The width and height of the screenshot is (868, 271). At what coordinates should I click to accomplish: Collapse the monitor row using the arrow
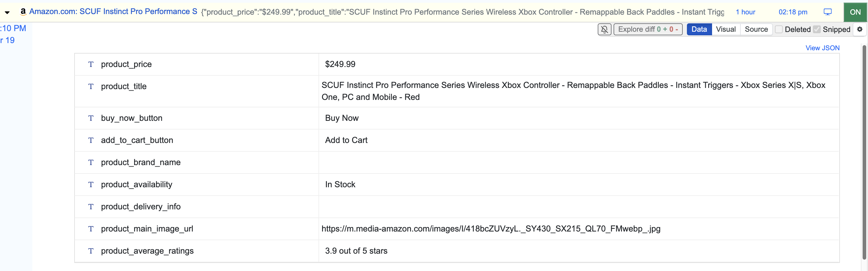click(7, 13)
